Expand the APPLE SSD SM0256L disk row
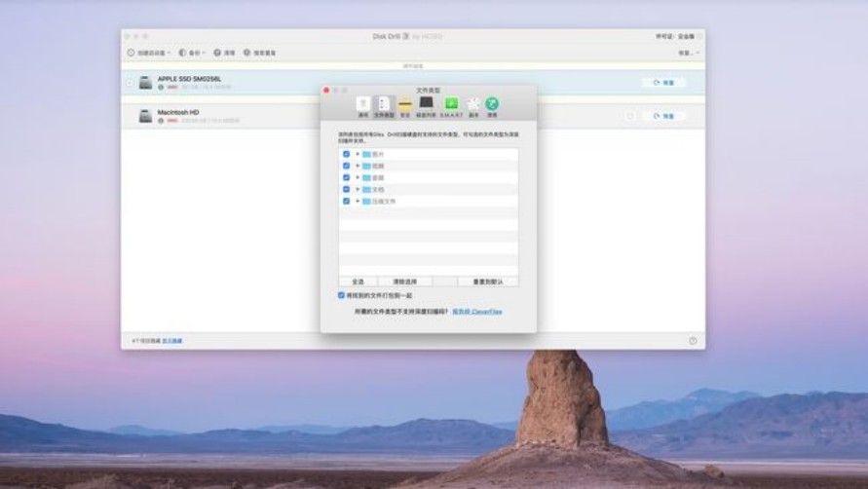 pos(130,83)
